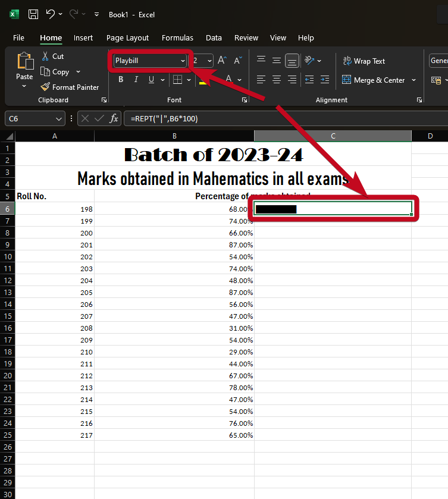The image size is (448, 499).
Task: Open the Help tab
Action: pos(306,38)
